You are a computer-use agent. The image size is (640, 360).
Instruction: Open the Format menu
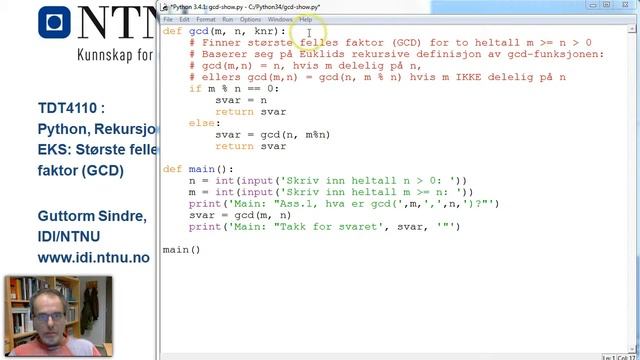[206, 19]
